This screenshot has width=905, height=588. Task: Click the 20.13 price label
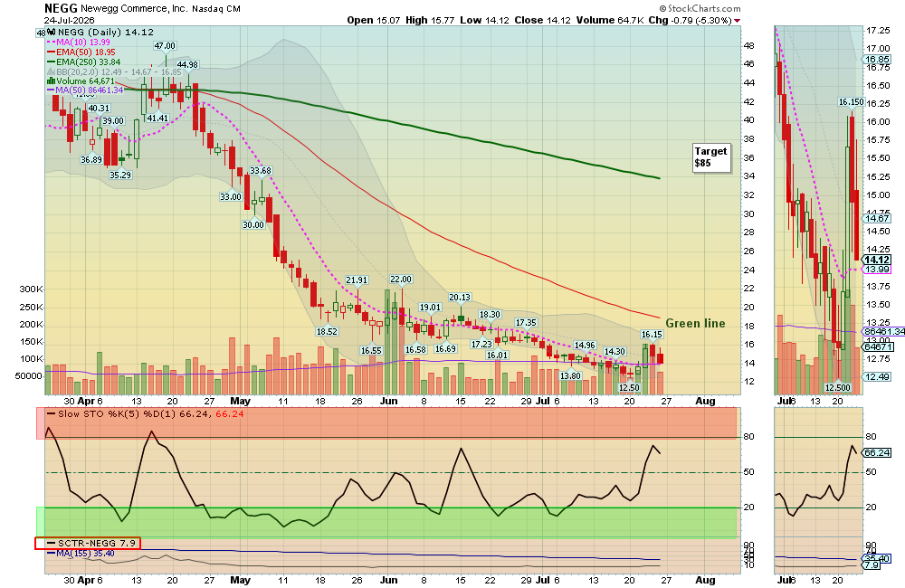coord(460,298)
